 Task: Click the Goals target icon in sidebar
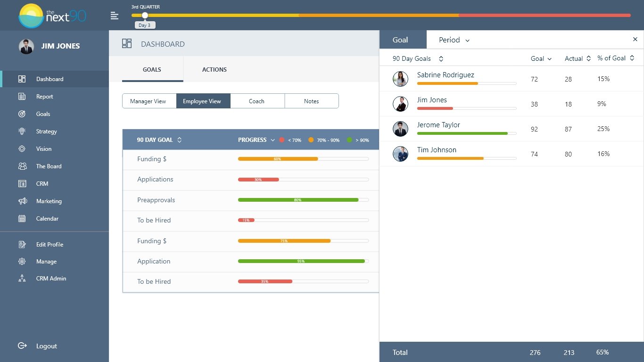(x=22, y=114)
